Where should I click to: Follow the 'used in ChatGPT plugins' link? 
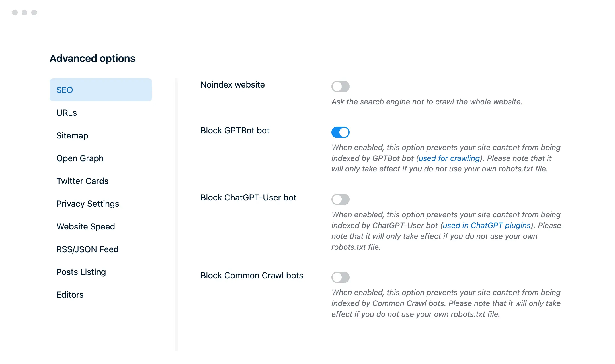[x=487, y=225]
